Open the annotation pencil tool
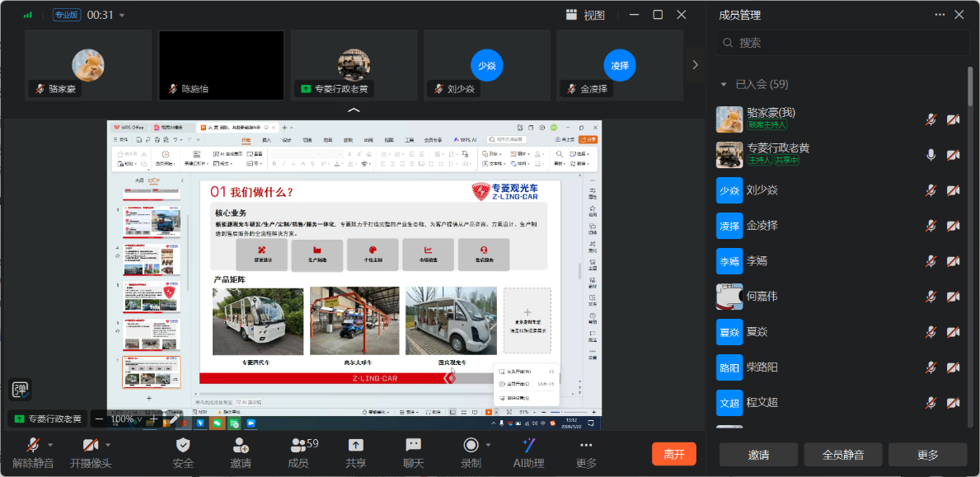 pos(175,419)
